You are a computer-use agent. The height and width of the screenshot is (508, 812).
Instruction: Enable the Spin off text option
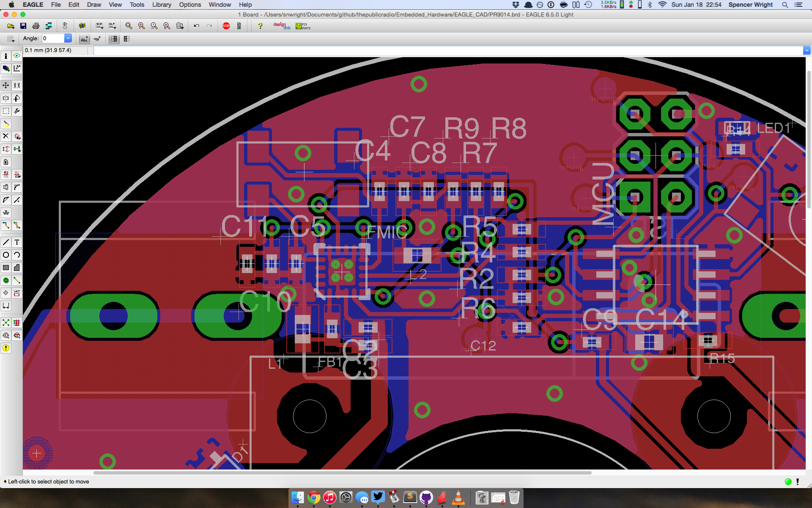point(84,39)
